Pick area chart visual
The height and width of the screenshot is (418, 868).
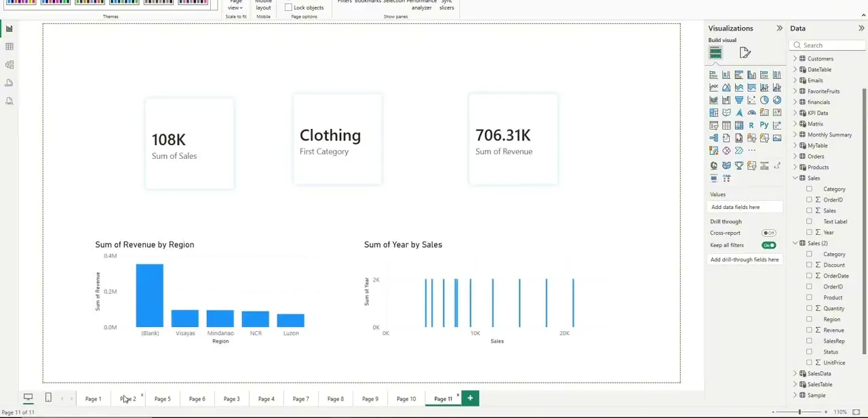(x=726, y=88)
